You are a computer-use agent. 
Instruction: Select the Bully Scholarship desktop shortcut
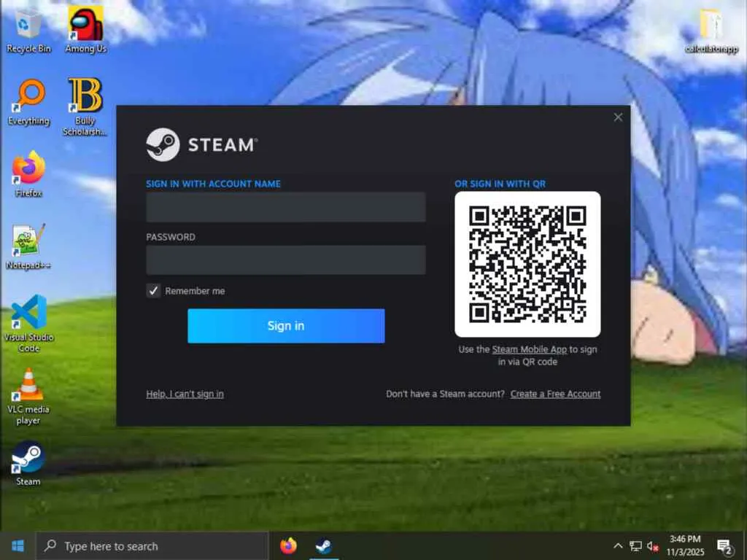(x=85, y=106)
